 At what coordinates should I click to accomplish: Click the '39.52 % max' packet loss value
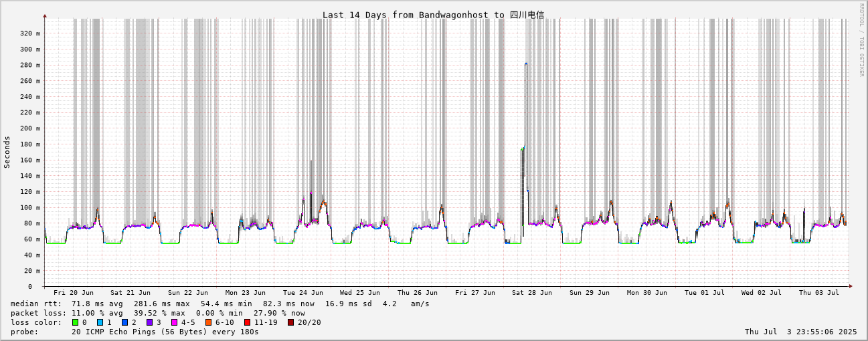point(160,313)
